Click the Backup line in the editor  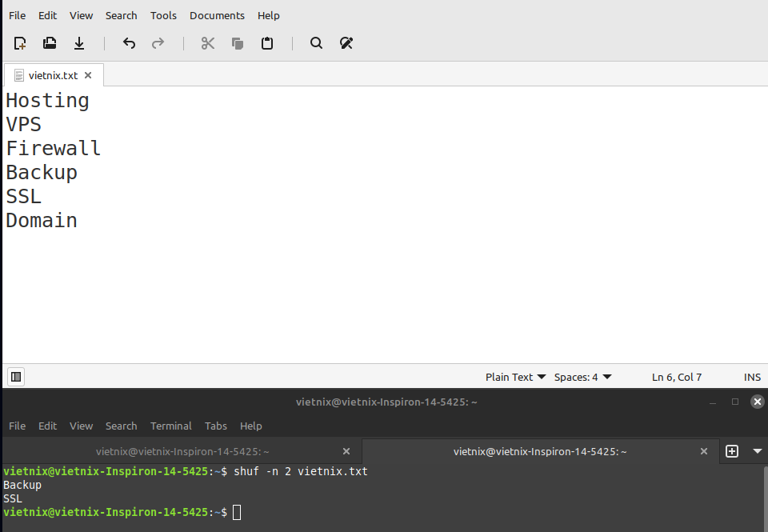coord(42,173)
